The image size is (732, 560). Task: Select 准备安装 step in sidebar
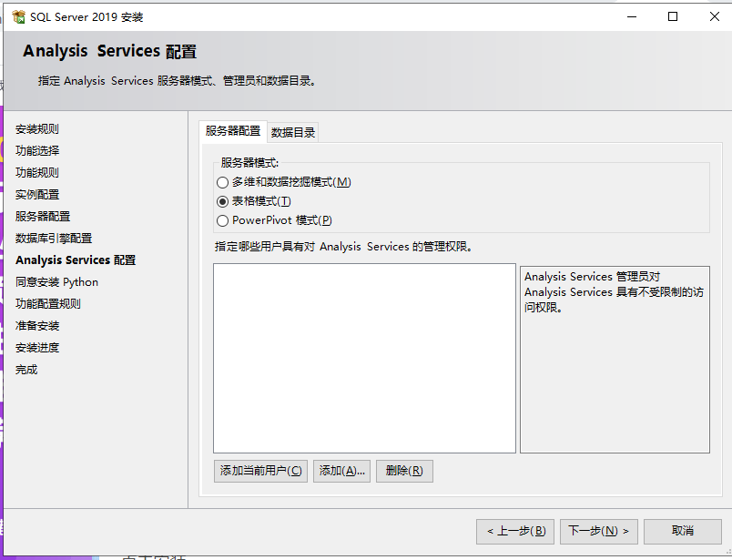point(37,326)
